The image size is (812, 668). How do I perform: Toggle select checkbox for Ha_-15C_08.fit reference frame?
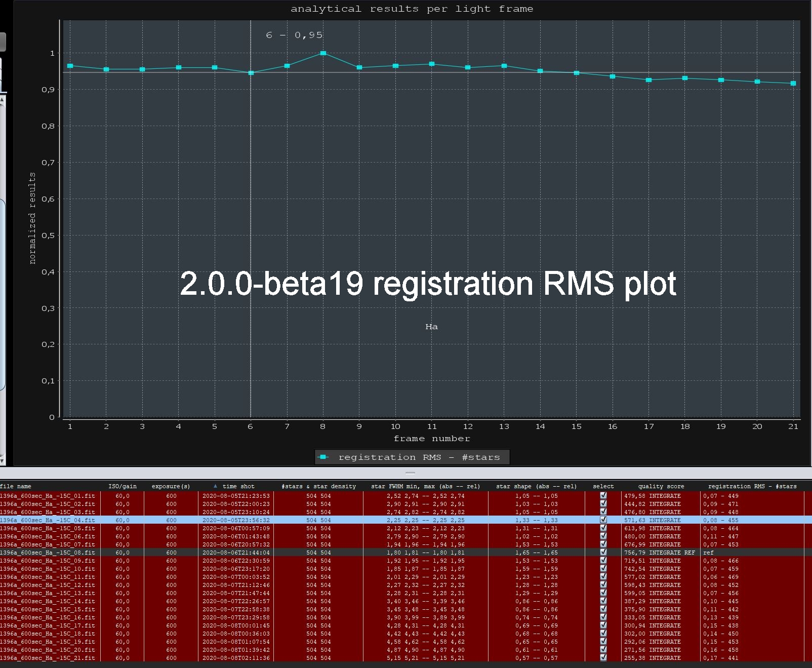(x=603, y=552)
